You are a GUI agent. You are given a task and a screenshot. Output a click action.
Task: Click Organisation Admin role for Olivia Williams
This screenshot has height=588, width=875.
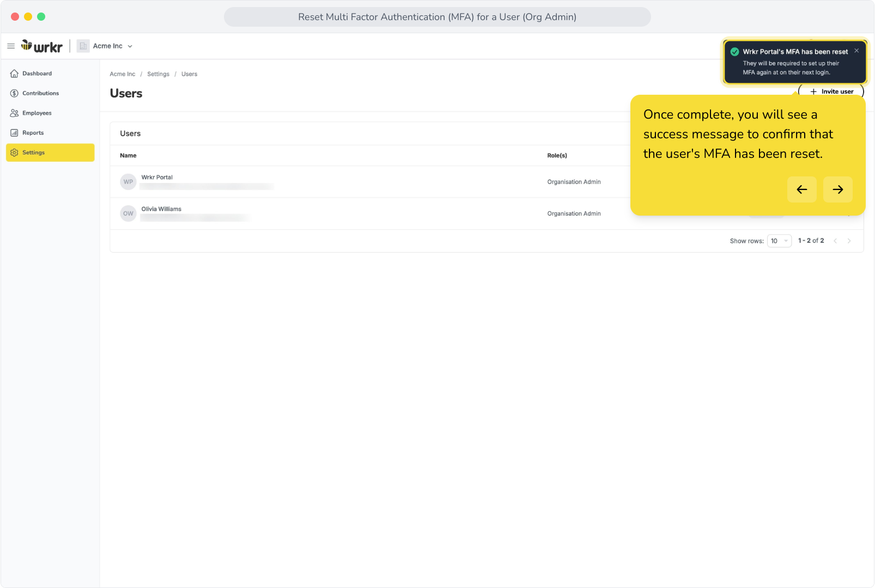click(574, 213)
